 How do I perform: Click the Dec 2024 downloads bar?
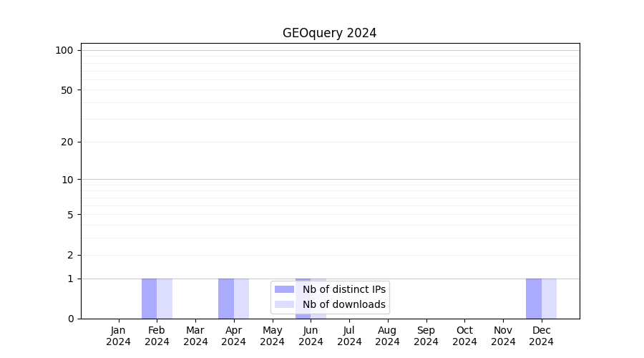(549, 299)
